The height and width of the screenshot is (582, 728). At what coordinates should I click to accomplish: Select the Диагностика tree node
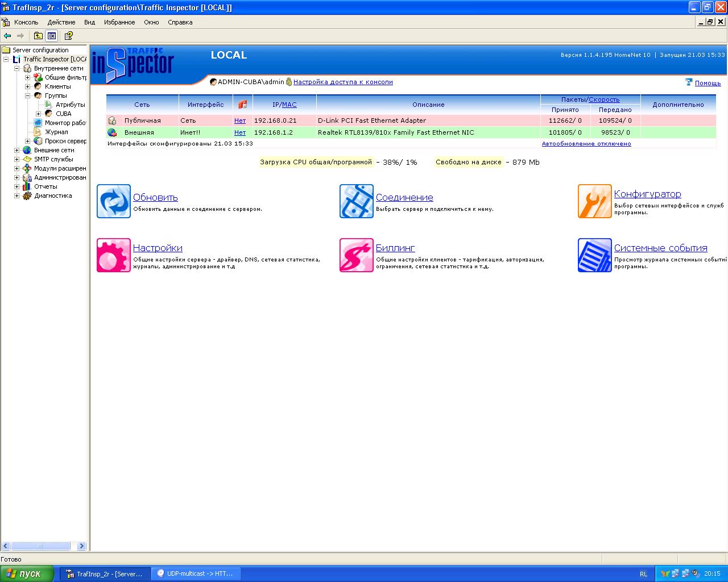tap(53, 196)
